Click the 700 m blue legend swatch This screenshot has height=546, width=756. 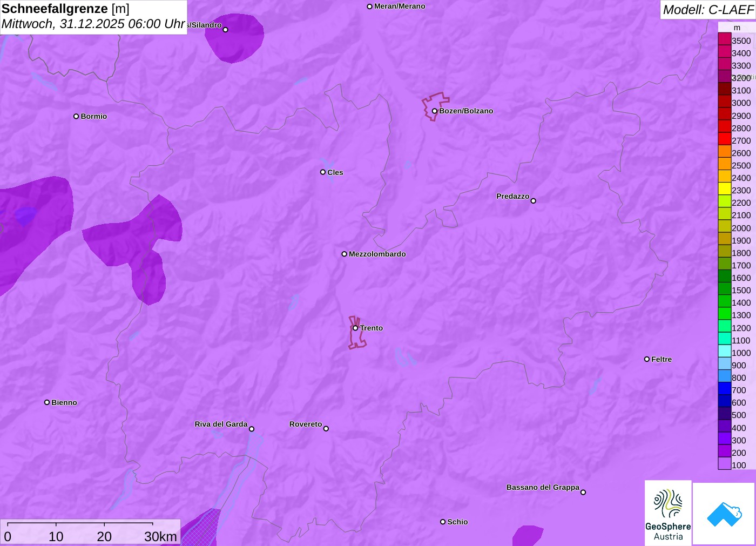pos(725,388)
